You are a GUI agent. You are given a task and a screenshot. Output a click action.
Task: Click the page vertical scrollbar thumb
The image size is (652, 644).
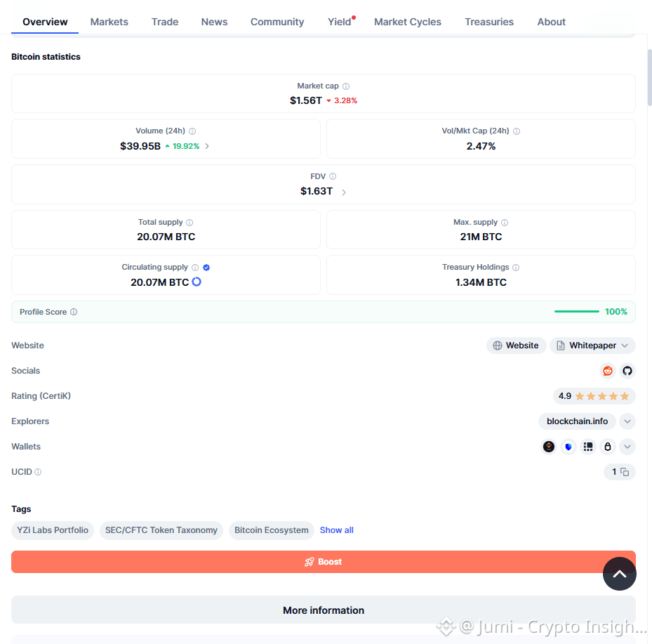[649, 78]
